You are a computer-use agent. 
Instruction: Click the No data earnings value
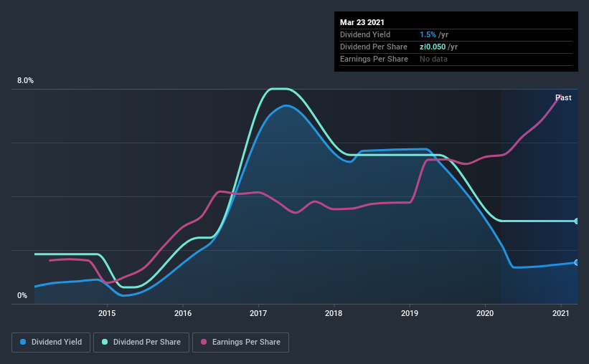(x=433, y=59)
